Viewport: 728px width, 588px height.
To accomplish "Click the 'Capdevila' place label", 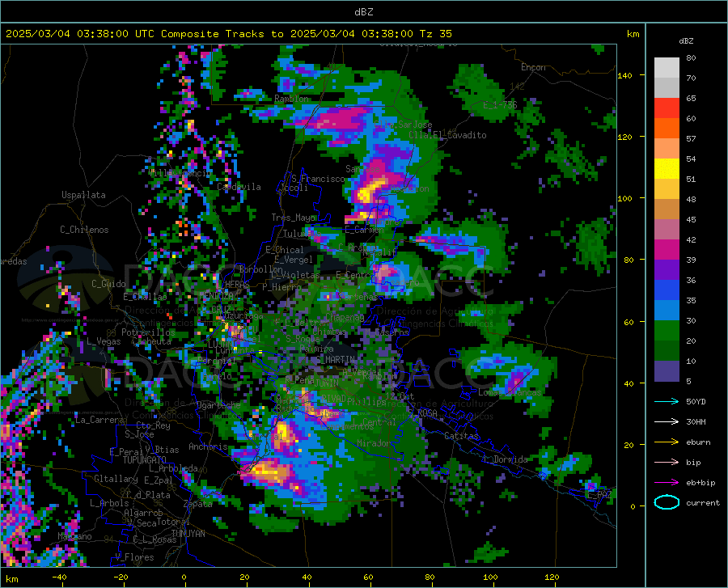I will 239,187.
